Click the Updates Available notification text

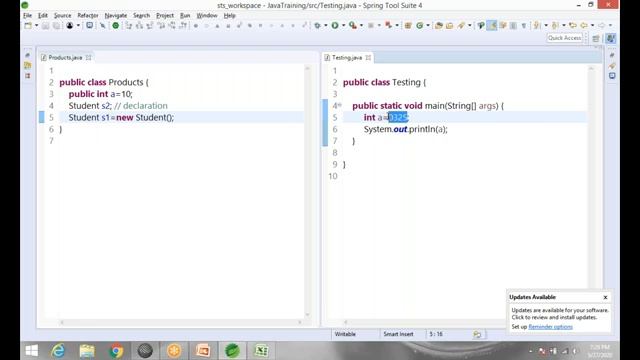(x=560, y=313)
